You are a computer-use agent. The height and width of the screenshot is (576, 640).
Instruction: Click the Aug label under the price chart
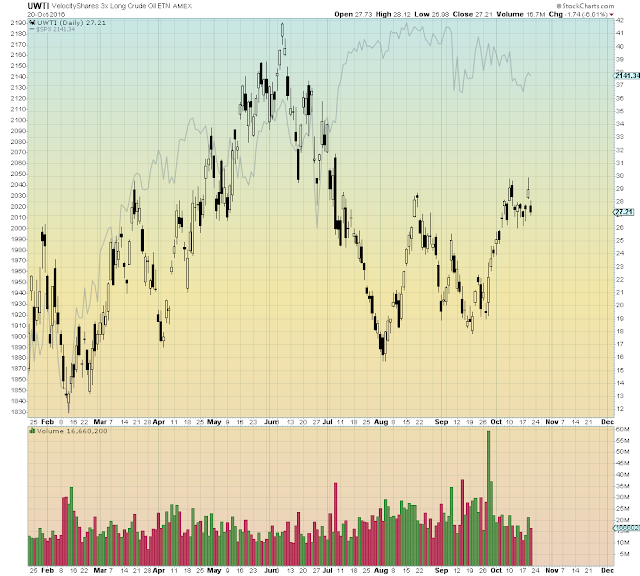[381, 422]
